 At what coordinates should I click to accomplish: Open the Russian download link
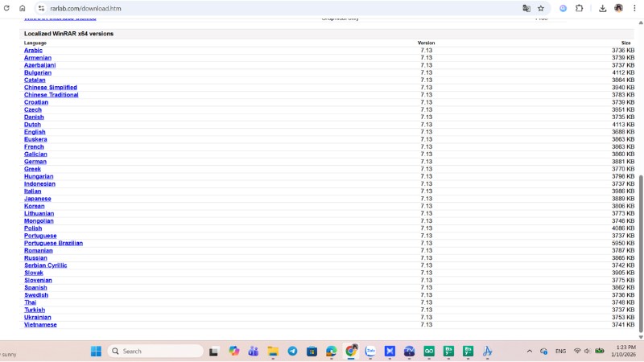point(35,258)
